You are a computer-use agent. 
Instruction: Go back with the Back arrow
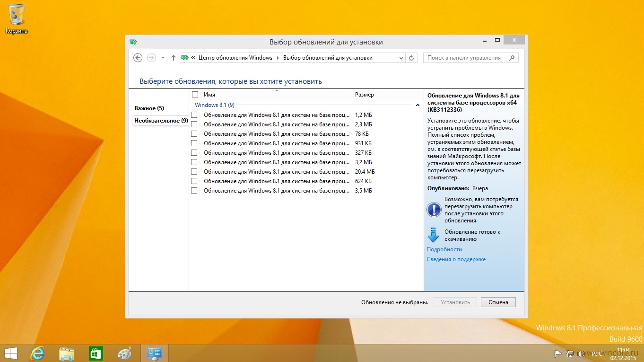pos(138,58)
